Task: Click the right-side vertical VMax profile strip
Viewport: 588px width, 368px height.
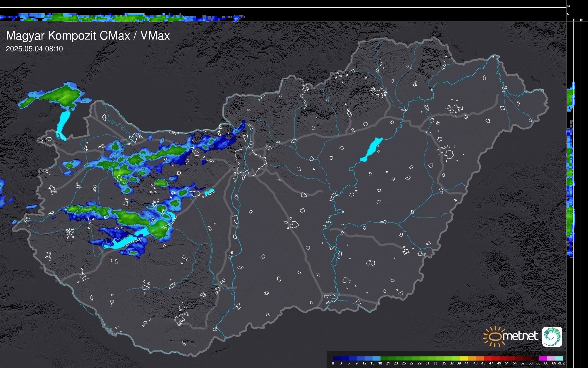Action: 571,177
